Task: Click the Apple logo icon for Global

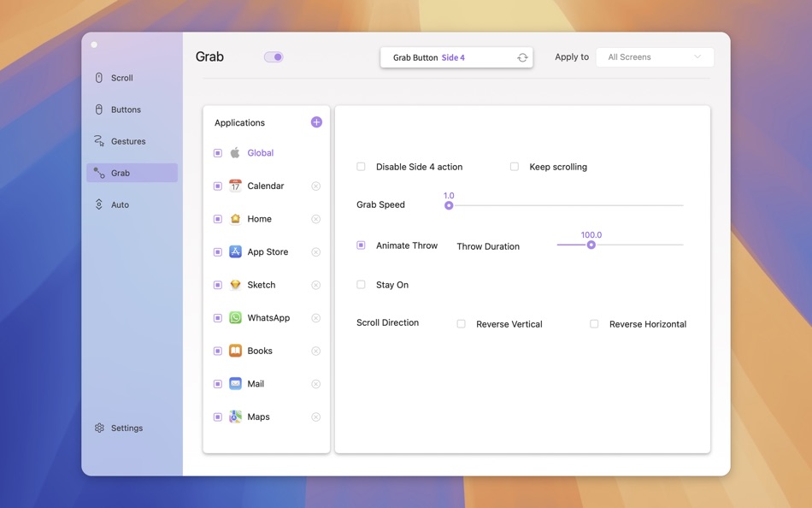Action: 235,153
